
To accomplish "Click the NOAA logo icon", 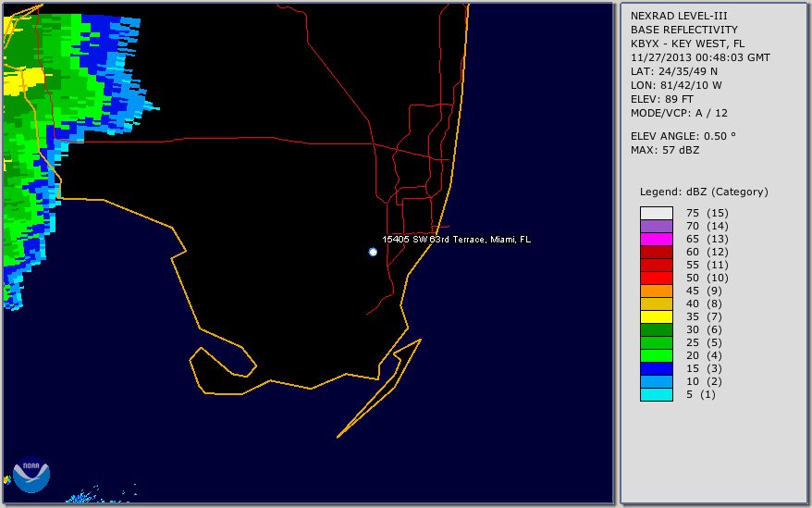I will tap(31, 475).
